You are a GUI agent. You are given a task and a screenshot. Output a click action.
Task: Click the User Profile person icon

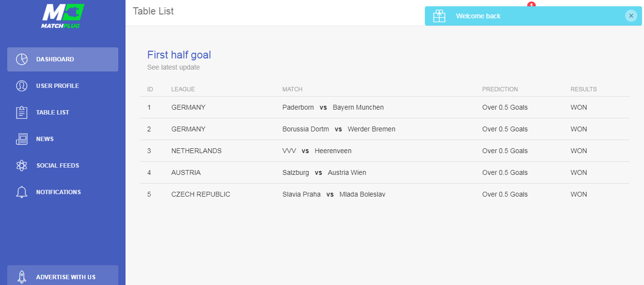(x=22, y=86)
